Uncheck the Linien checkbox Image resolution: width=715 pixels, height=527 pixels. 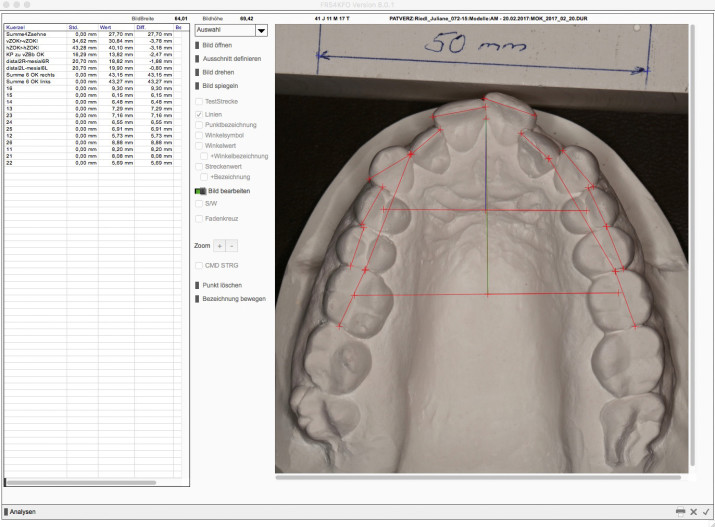[x=199, y=114]
